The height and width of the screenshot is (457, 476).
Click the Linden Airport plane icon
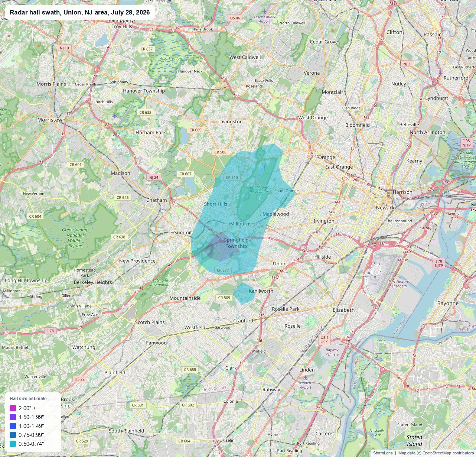coord(305,377)
